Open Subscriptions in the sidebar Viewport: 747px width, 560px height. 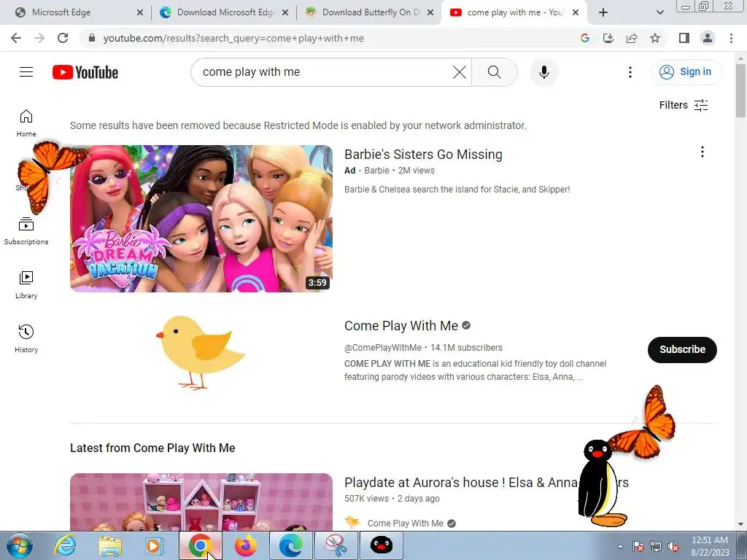[26, 231]
